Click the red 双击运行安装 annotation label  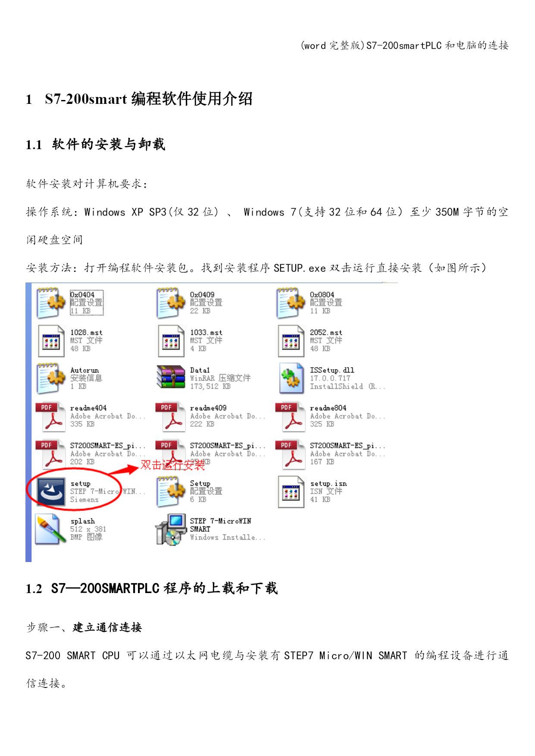(x=172, y=465)
